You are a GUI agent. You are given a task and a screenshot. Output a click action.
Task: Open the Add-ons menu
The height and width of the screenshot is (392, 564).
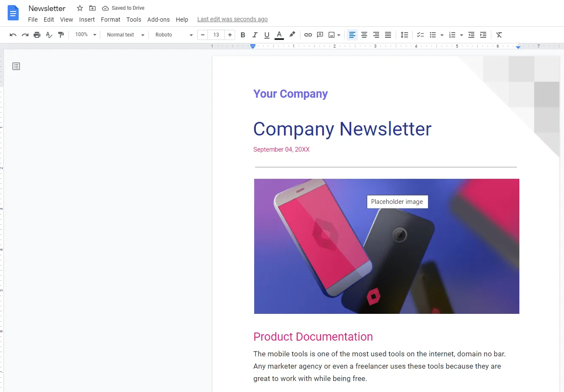pyautogui.click(x=158, y=20)
